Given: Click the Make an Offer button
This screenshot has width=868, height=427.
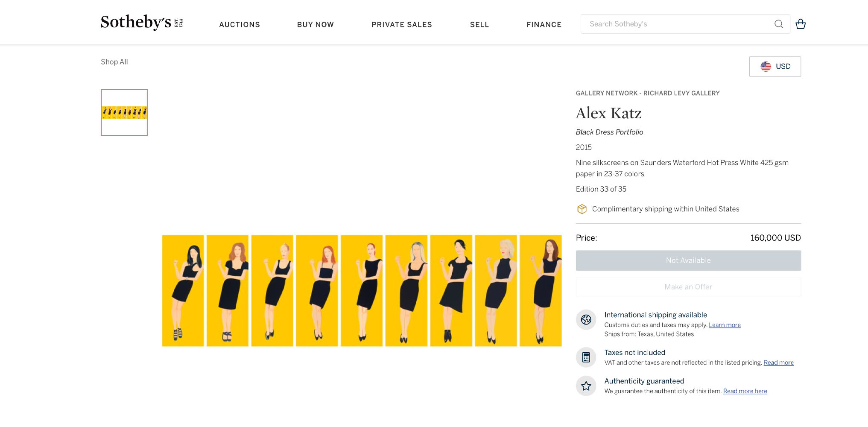Looking at the screenshot, I should tap(688, 287).
